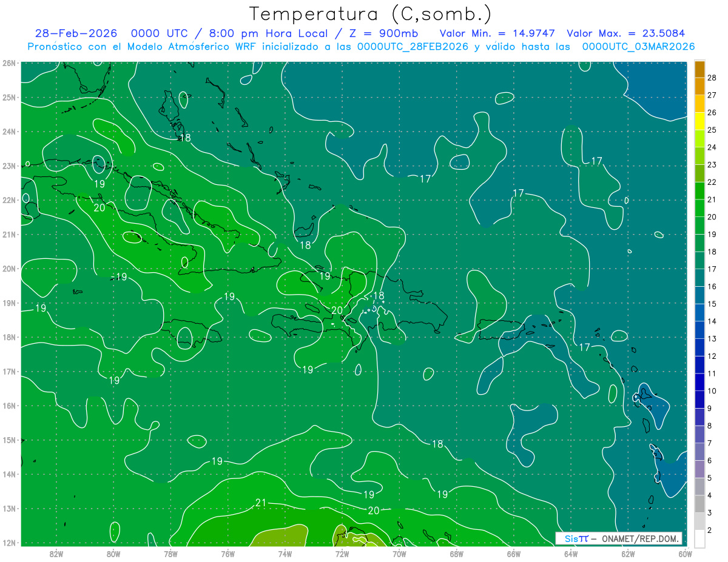Click 'Valor Min. = 14.9747' text
This screenshot has height=562, width=728.
click(x=497, y=33)
